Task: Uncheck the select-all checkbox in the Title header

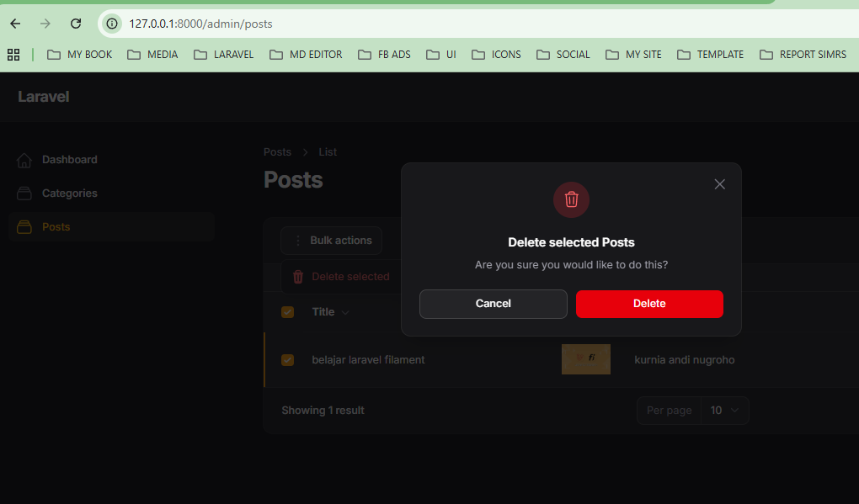Action: coord(287,311)
